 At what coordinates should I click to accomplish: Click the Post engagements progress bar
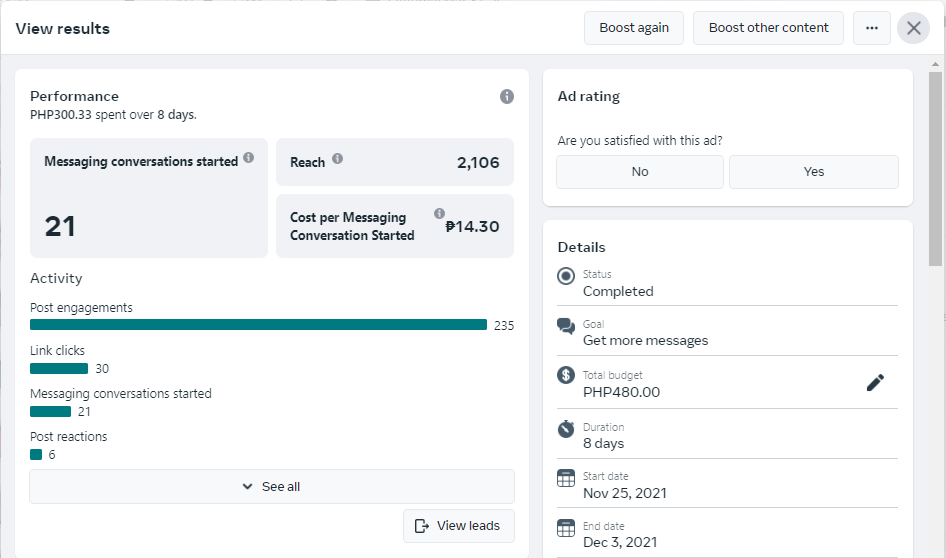point(258,325)
